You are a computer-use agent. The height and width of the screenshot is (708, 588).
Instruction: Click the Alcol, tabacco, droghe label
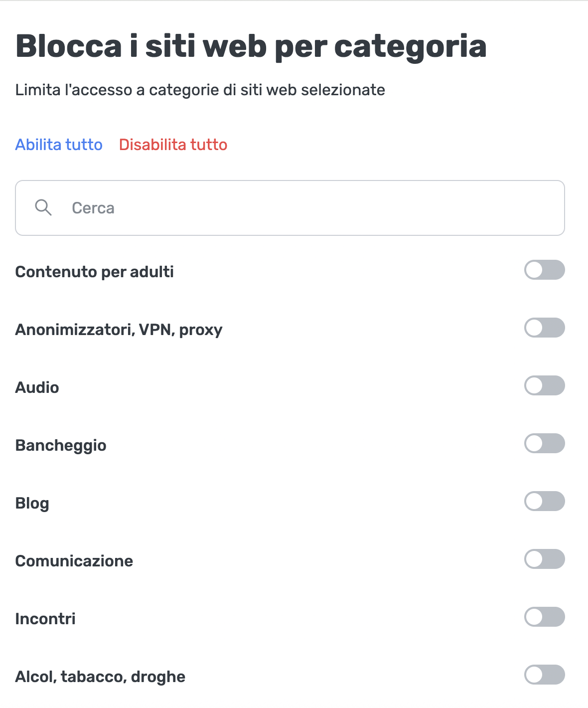pos(100,677)
